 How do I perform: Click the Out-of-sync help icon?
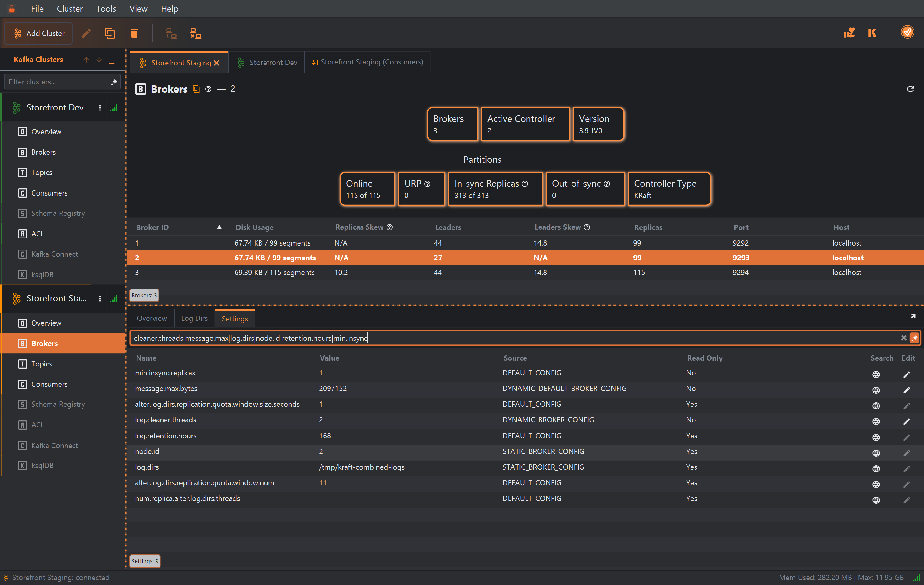click(607, 184)
